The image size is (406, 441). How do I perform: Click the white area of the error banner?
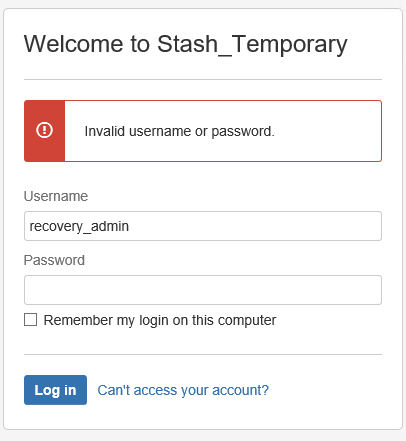point(223,131)
